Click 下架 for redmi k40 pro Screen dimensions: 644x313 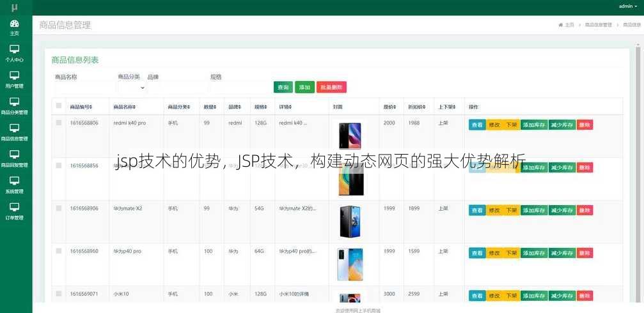coord(512,125)
